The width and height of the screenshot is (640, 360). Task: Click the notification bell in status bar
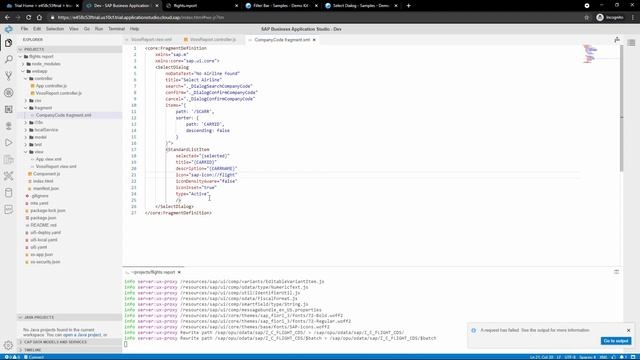pos(623,357)
